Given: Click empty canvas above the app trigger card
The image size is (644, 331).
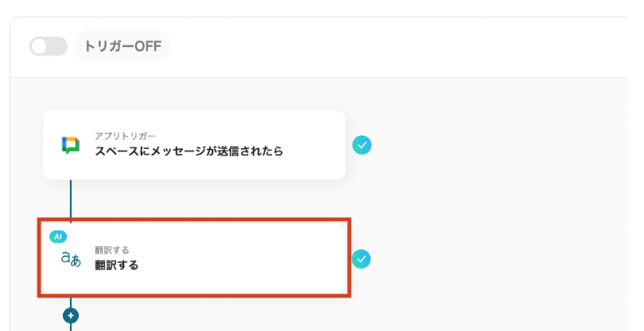Looking at the screenshot, I should click(x=234, y=94).
